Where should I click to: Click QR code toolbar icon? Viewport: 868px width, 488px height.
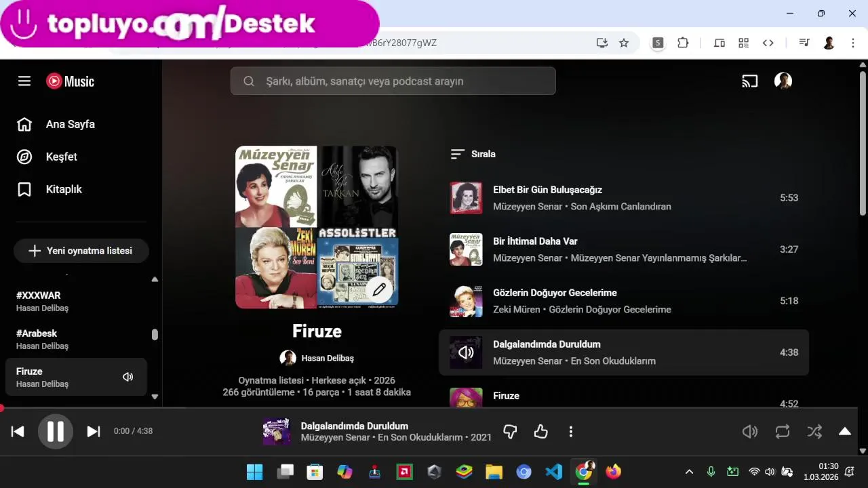(x=744, y=43)
